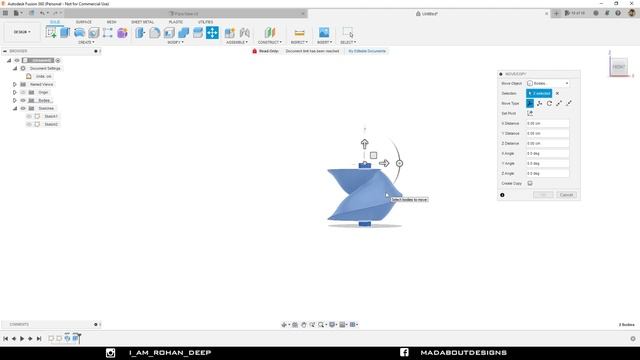Open the Modify menu dropdown

(176, 42)
